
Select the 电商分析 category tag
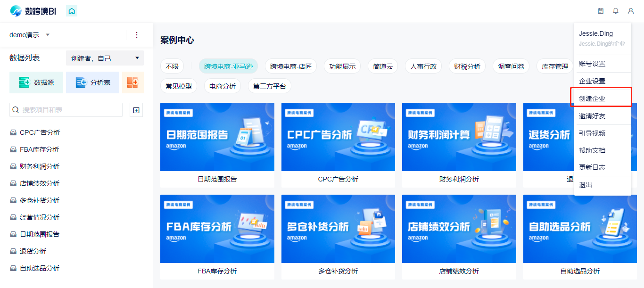[x=223, y=86]
